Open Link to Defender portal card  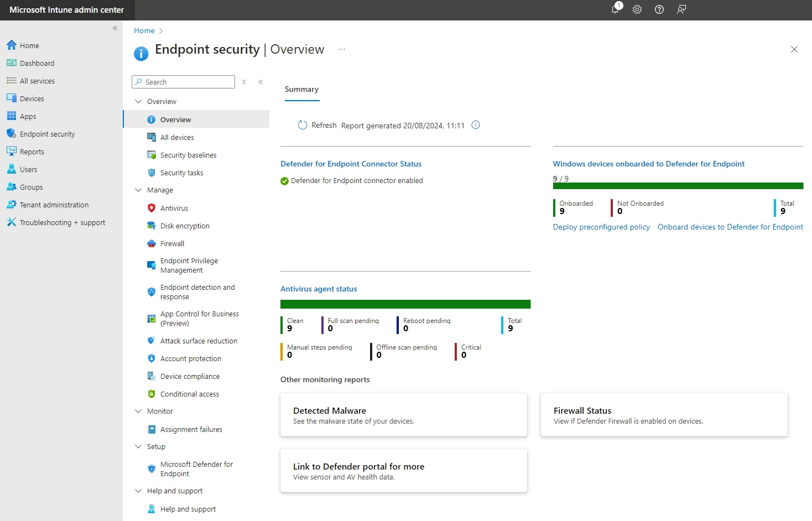404,471
